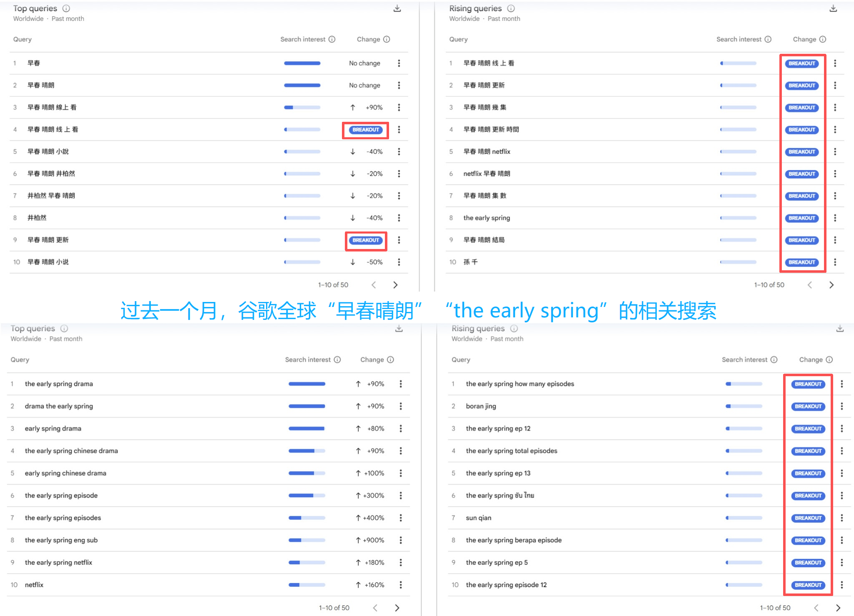The height and width of the screenshot is (616, 854).
Task: Download the top-right Rising queries table
Action: pyautogui.click(x=833, y=8)
